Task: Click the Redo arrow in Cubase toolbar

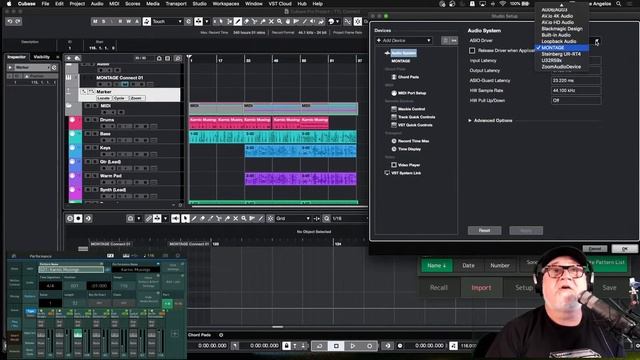Action: tap(18, 21)
